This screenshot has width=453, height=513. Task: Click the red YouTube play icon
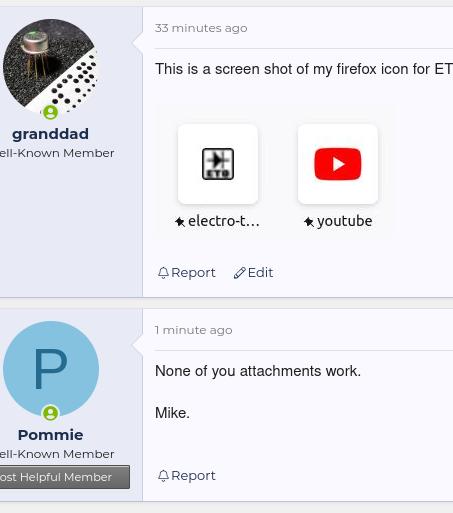pyautogui.click(x=338, y=164)
